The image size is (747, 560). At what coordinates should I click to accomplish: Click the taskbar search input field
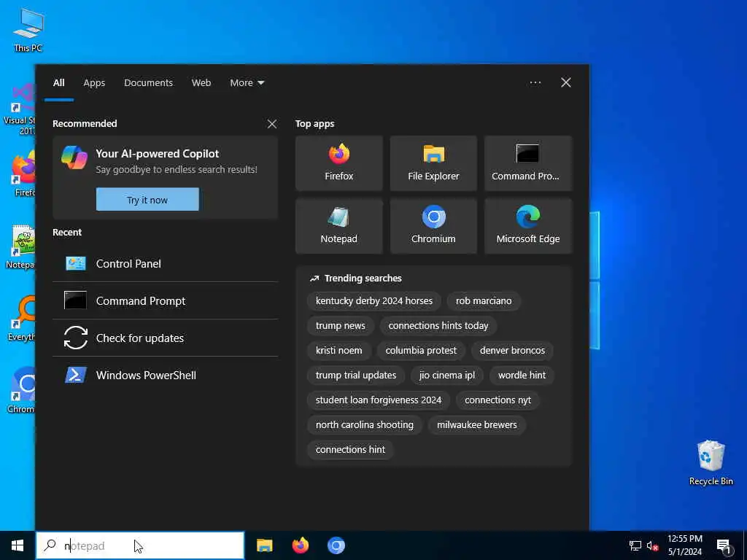click(140, 545)
